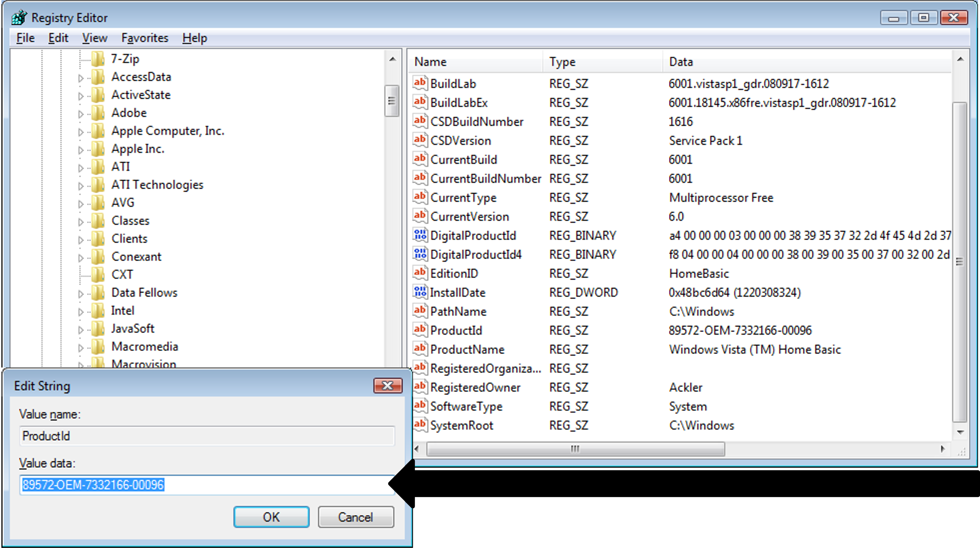Click the CXT folder icon
This screenshot has height=548, width=980.
pos(98,274)
